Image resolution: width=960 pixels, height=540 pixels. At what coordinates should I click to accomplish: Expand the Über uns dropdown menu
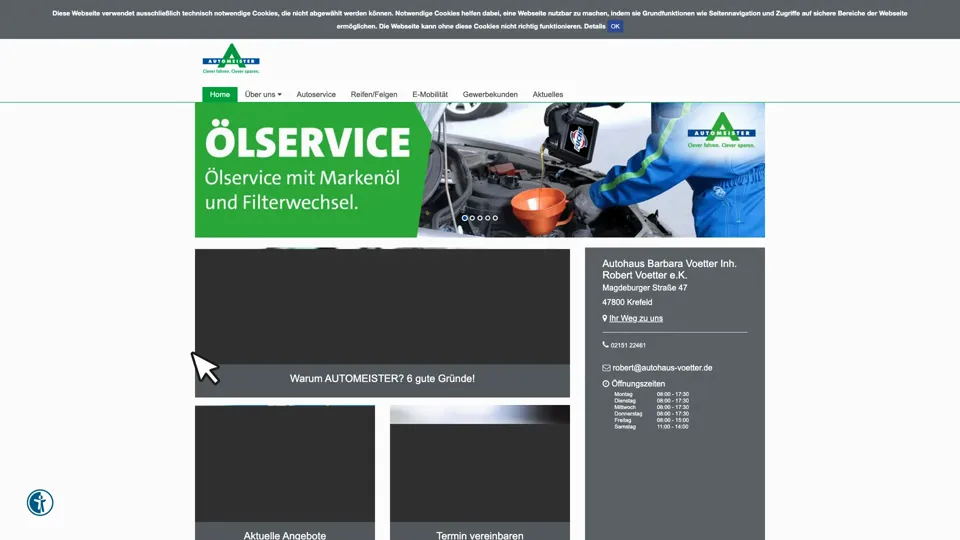click(263, 94)
